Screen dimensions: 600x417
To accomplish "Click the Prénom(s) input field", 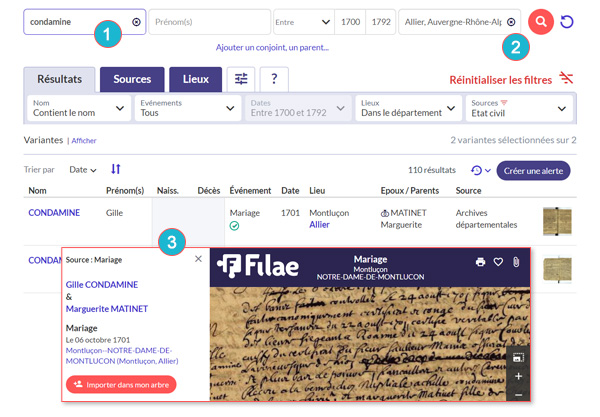I will (x=208, y=22).
